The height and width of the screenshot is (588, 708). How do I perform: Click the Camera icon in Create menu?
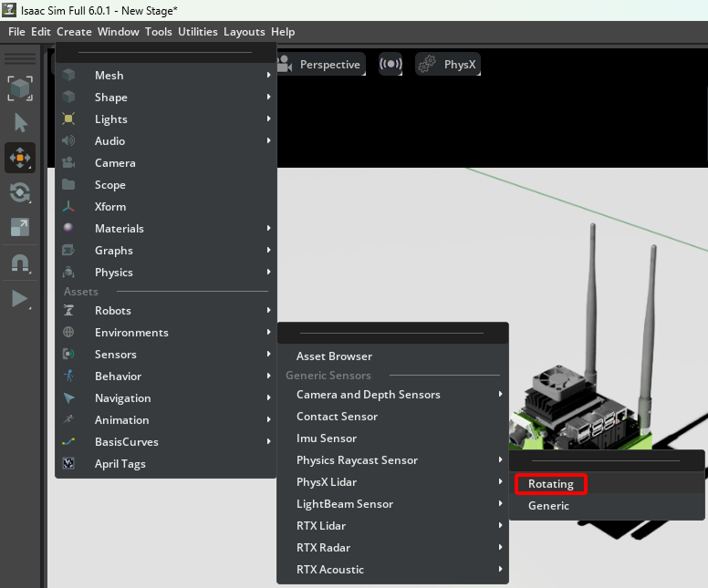click(68, 162)
